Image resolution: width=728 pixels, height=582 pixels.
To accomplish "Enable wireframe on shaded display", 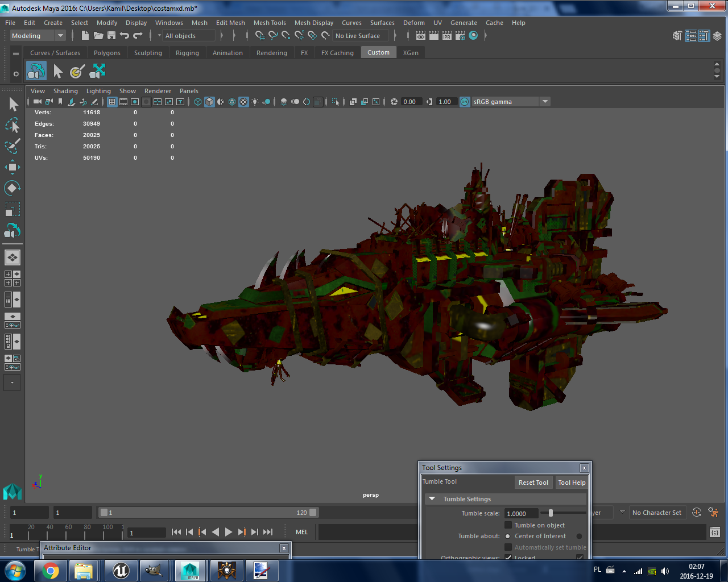I will tap(231, 102).
